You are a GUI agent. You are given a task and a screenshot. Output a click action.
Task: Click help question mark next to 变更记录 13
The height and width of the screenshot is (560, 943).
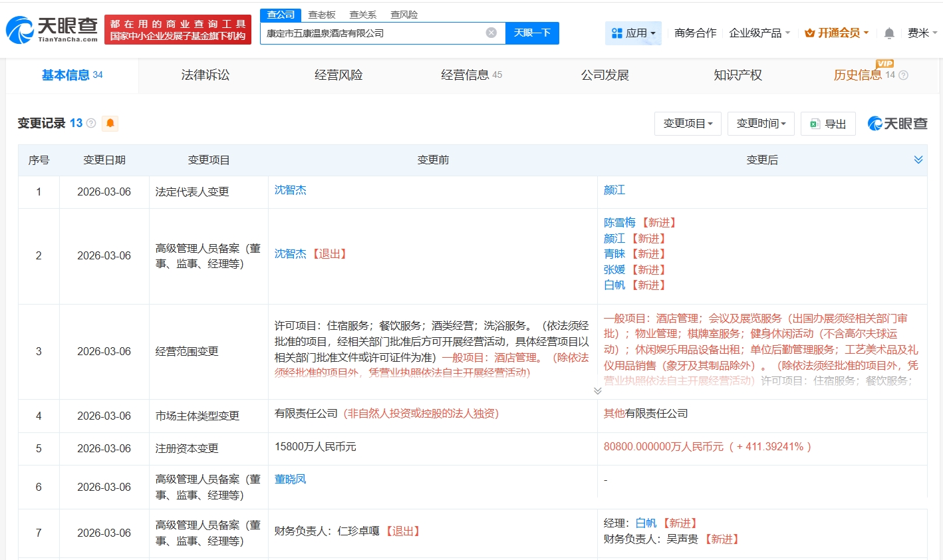pos(91,123)
